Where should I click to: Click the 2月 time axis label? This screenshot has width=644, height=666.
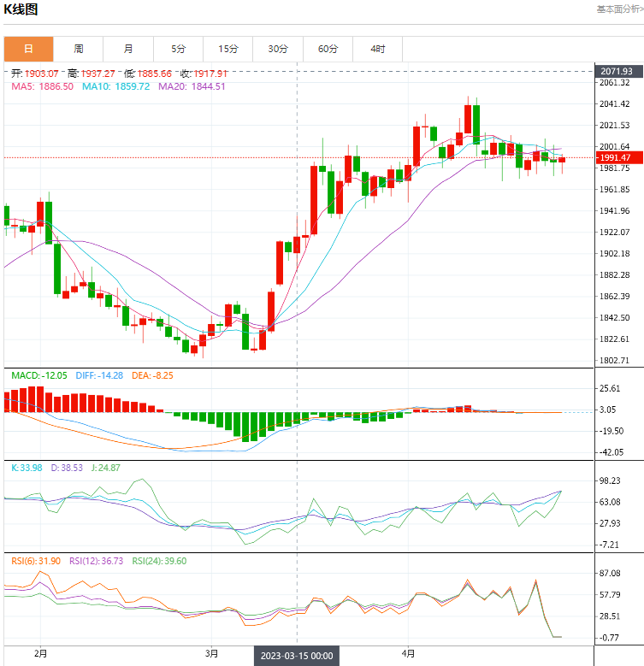pyautogui.click(x=41, y=653)
